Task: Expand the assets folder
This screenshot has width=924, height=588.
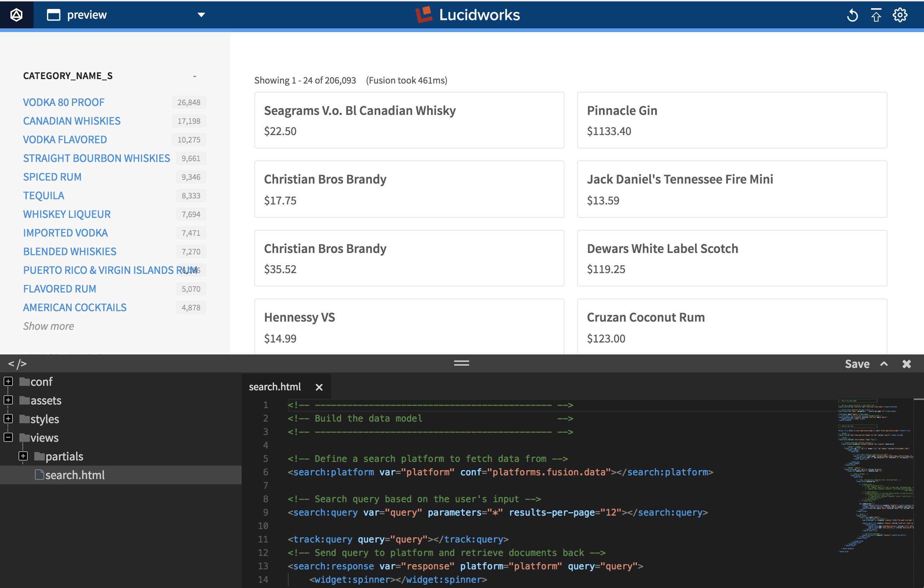Action: pyautogui.click(x=8, y=400)
